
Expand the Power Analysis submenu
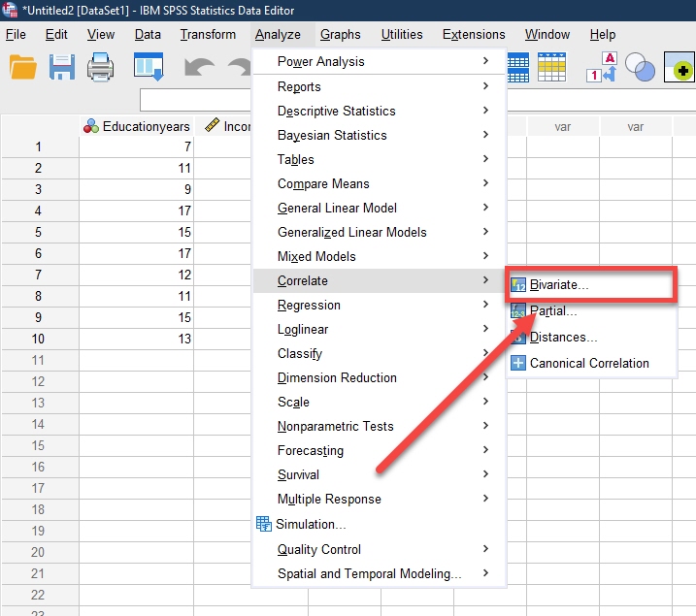click(x=380, y=61)
